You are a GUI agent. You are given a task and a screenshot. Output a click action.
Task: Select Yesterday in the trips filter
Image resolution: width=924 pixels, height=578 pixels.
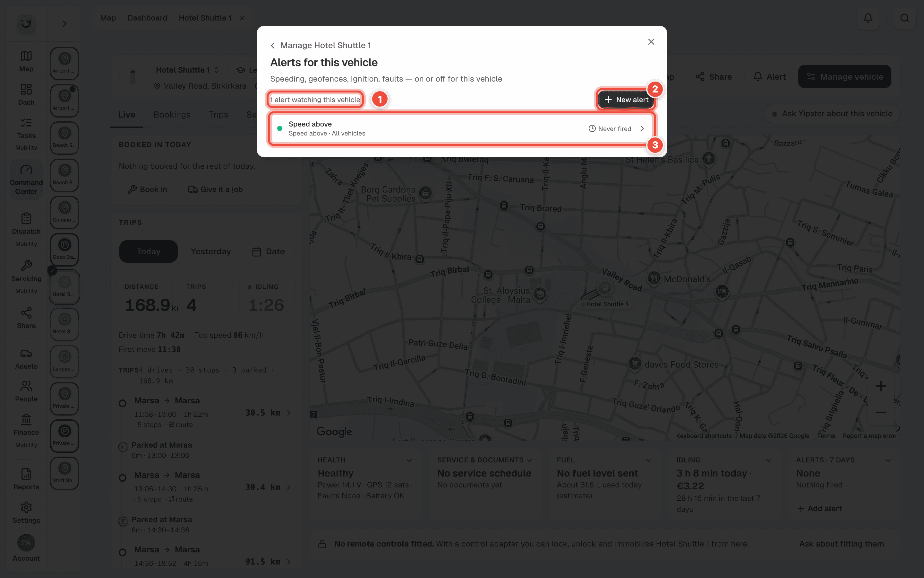tap(211, 251)
